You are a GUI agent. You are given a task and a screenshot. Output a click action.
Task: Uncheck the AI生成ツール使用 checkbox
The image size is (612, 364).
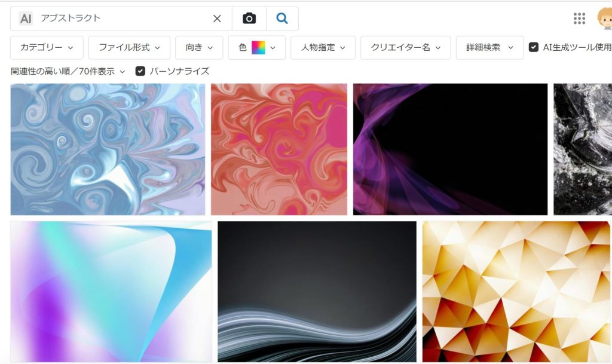pyautogui.click(x=534, y=47)
